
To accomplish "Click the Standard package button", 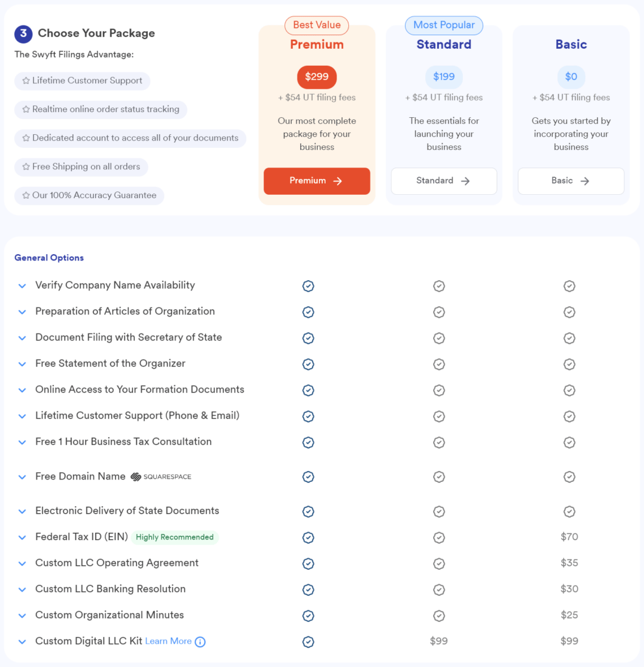I will 443,181.
